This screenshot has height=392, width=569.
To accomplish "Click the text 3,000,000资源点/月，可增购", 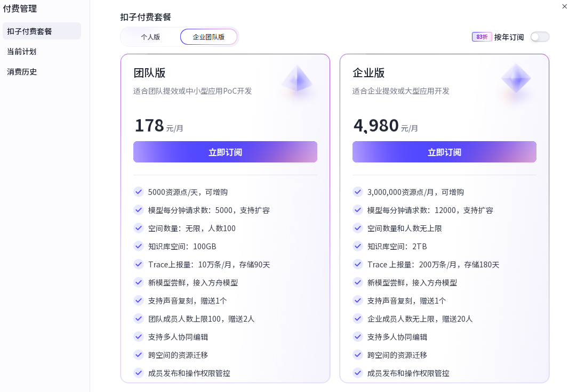I will coord(416,192).
